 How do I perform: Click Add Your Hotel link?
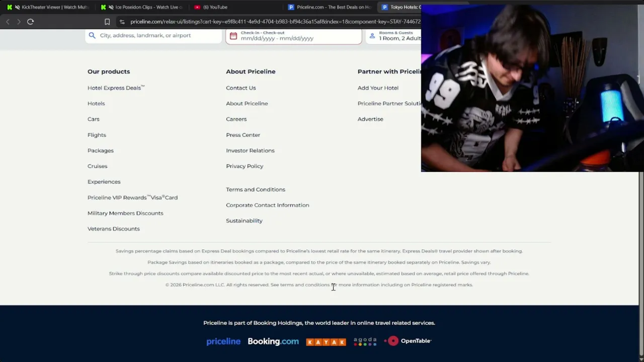coord(378,88)
